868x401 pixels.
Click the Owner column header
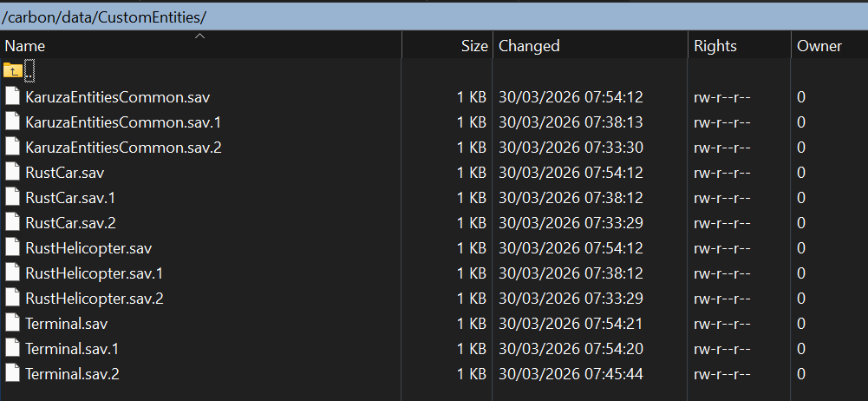[819, 46]
